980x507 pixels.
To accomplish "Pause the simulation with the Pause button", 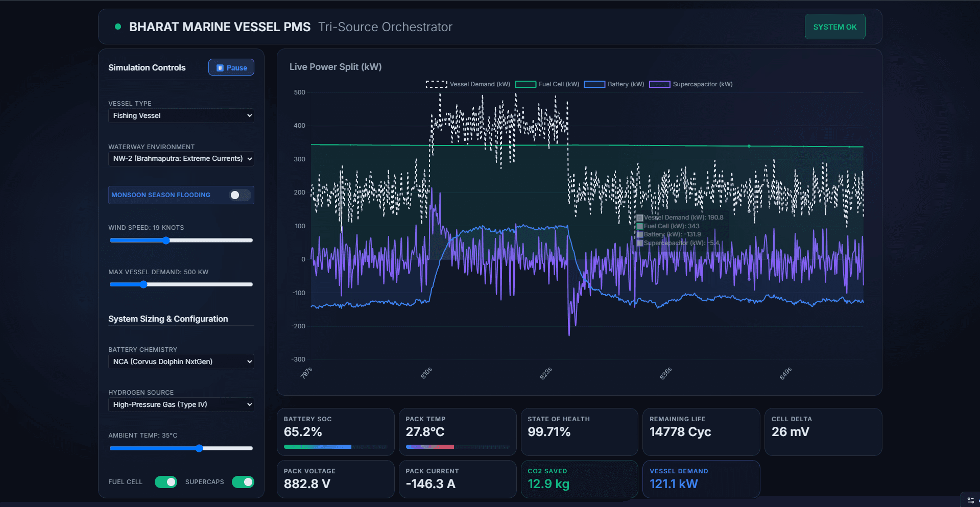I will pyautogui.click(x=231, y=67).
